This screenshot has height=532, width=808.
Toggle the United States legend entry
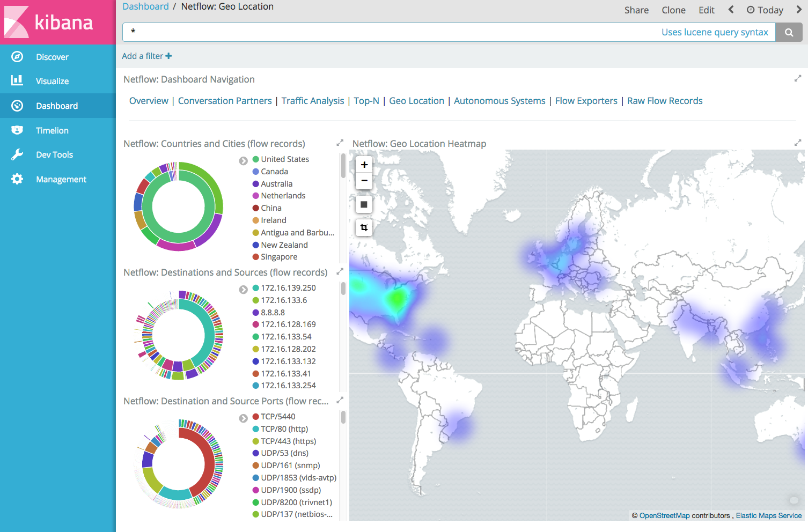click(x=284, y=159)
